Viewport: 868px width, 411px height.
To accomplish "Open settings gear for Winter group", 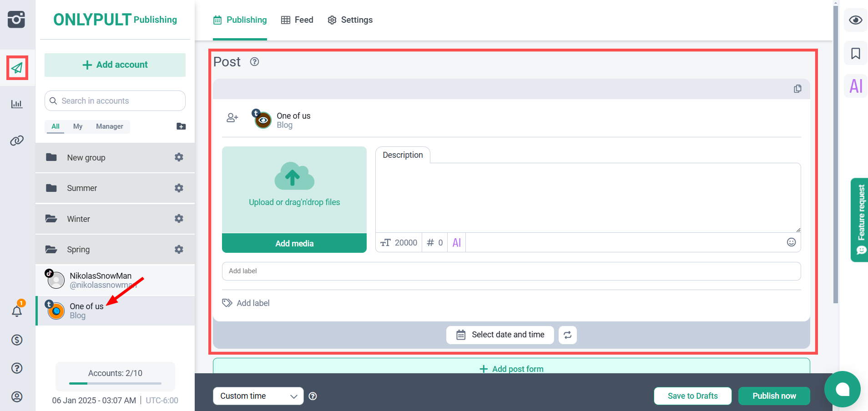I will coord(179,219).
